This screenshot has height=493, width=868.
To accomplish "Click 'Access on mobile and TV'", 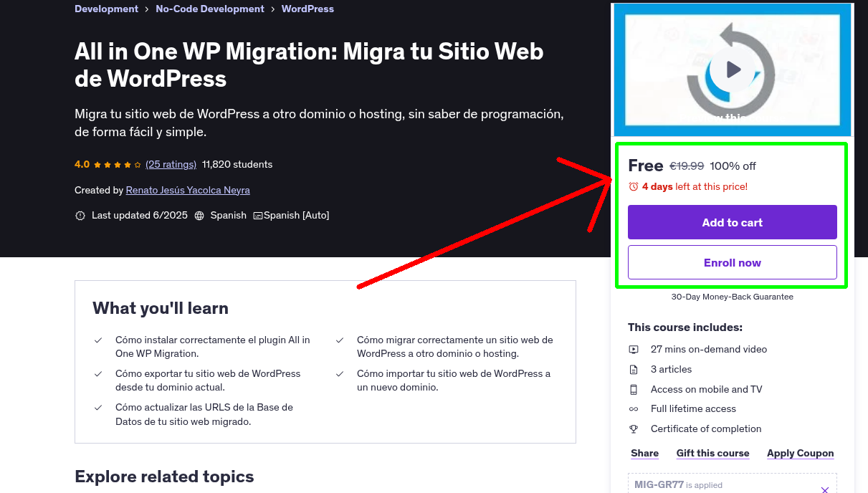I will coord(707,389).
